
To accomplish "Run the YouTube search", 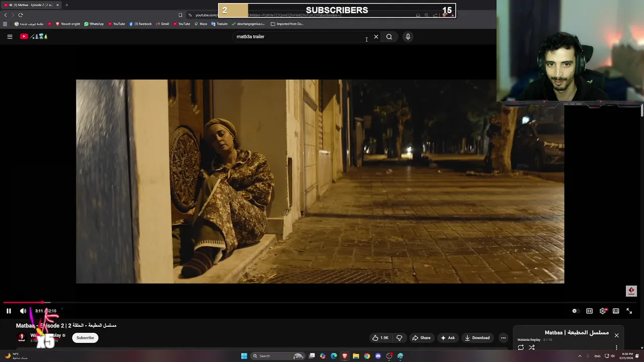I will [x=389, y=37].
